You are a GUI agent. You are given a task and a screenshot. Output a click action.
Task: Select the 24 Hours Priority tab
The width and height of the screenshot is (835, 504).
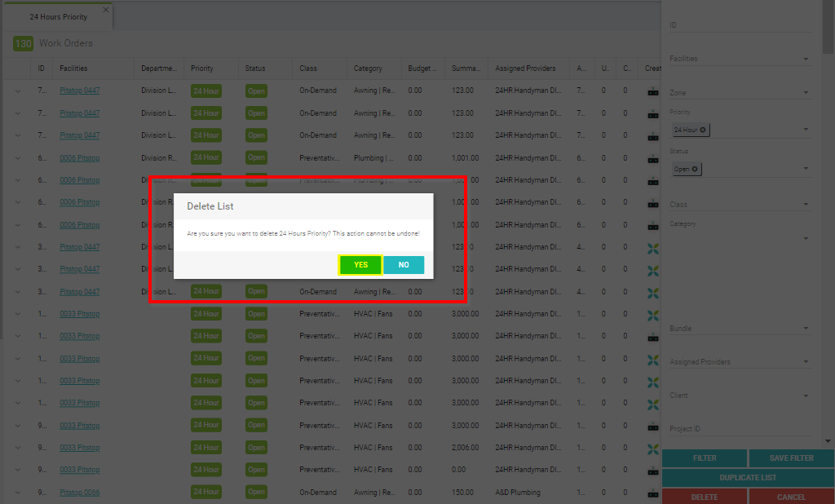click(58, 17)
